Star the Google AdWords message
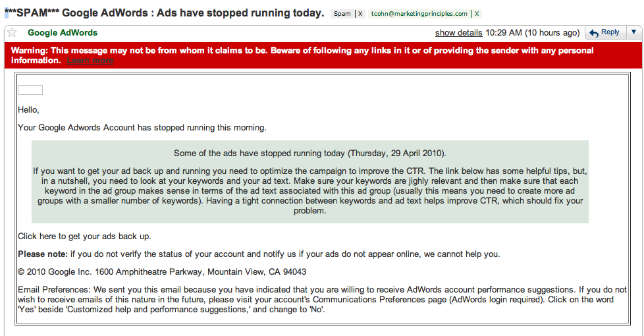Image resolution: width=644 pixels, height=336 pixels. point(11,33)
